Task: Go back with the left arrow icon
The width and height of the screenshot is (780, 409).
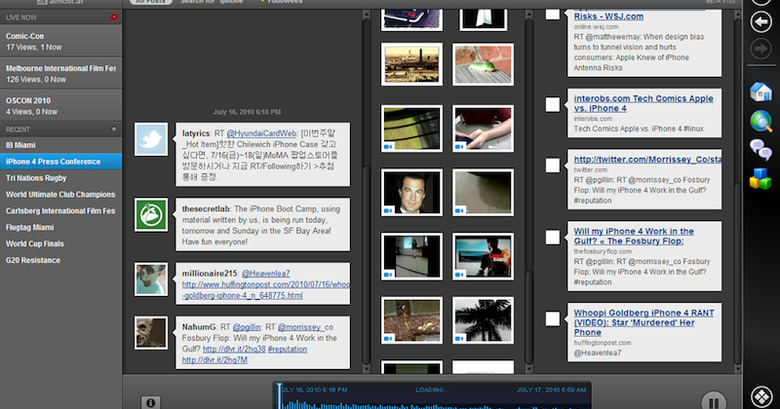Action: (761, 22)
